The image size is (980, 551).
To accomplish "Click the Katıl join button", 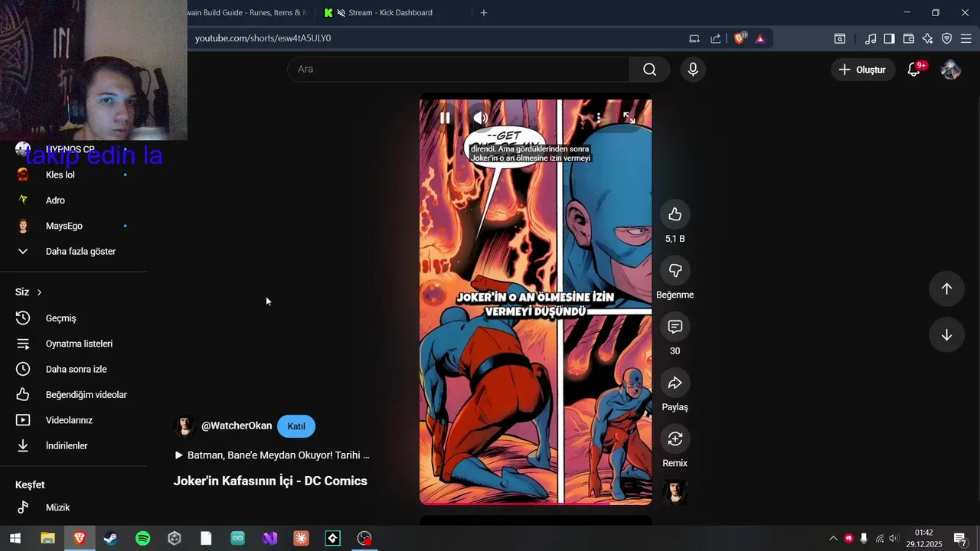I will [x=296, y=426].
